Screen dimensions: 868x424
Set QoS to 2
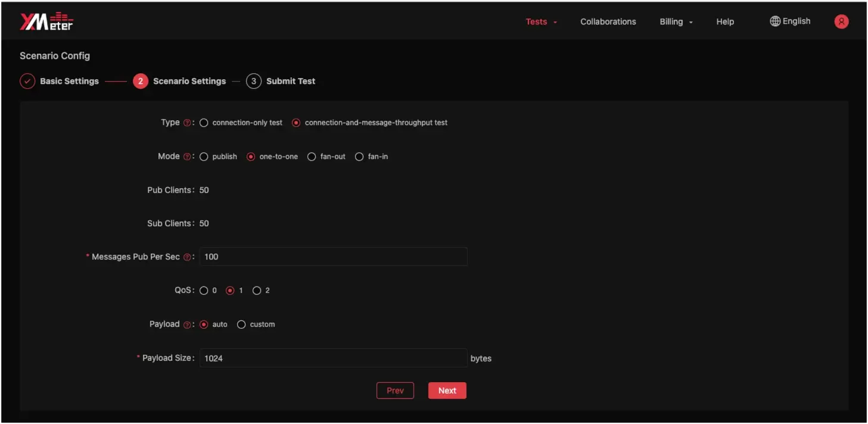(x=257, y=291)
